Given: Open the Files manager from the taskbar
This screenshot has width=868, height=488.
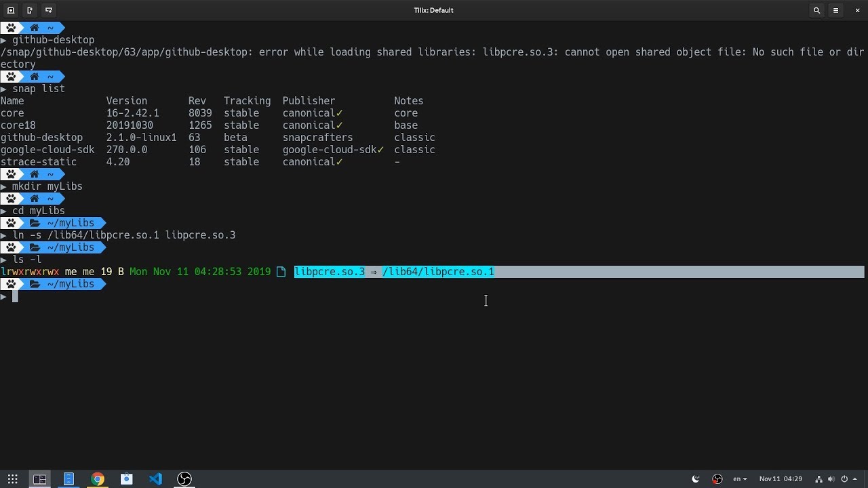Looking at the screenshot, I should pos(68,479).
